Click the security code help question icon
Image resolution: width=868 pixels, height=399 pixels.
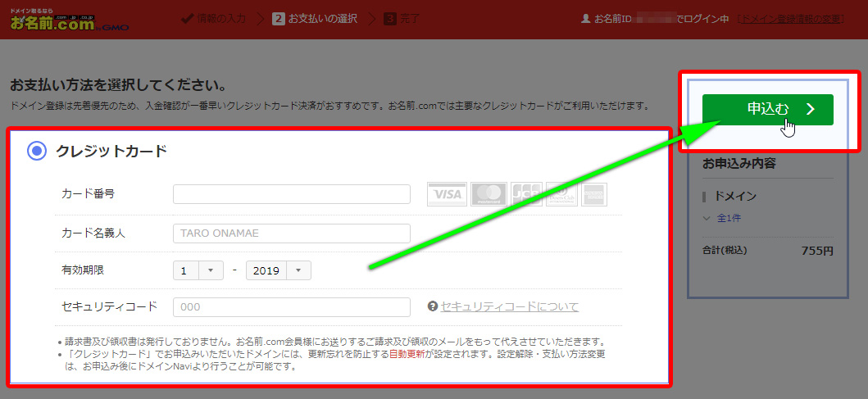[433, 306]
